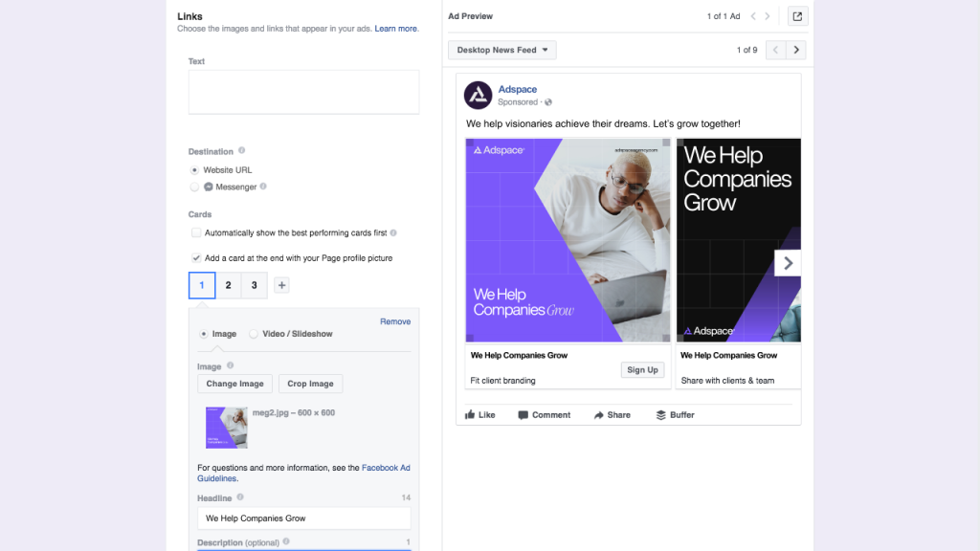Switch to card 3 tab

pyautogui.click(x=254, y=285)
